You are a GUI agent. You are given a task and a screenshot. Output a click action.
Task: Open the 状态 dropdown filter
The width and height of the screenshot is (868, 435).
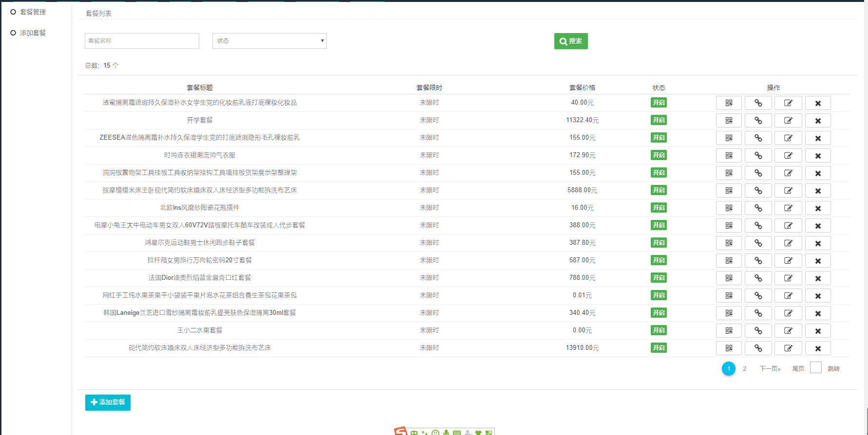[269, 41]
